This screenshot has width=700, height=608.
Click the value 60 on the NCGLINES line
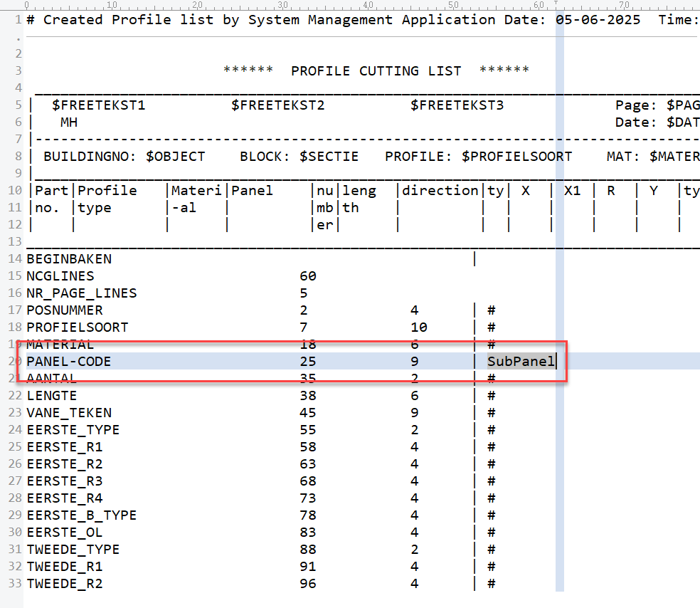[x=308, y=276]
